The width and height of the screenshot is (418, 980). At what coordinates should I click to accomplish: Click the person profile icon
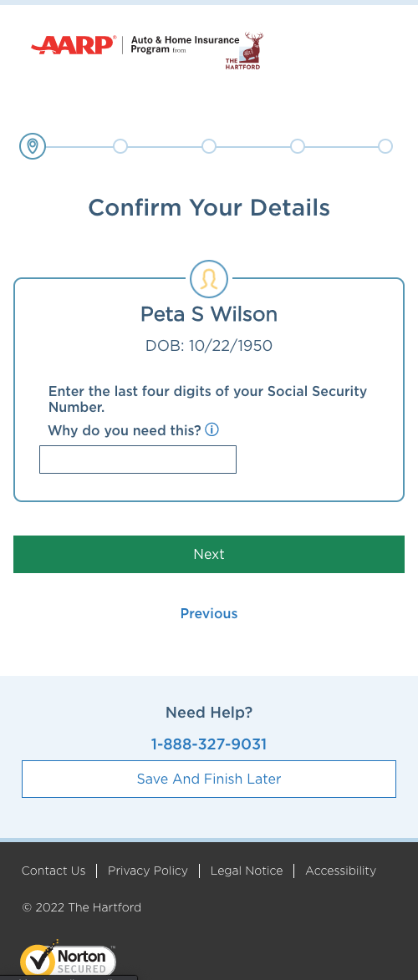coord(209,279)
